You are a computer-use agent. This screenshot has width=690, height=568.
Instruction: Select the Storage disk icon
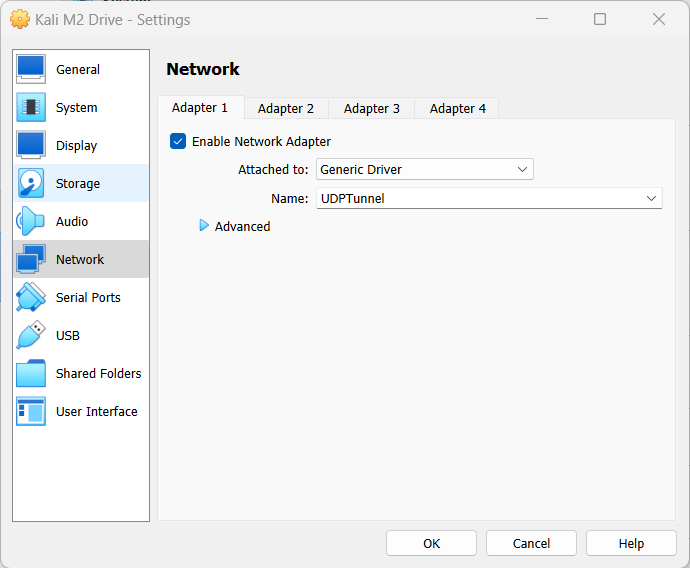pos(31,183)
